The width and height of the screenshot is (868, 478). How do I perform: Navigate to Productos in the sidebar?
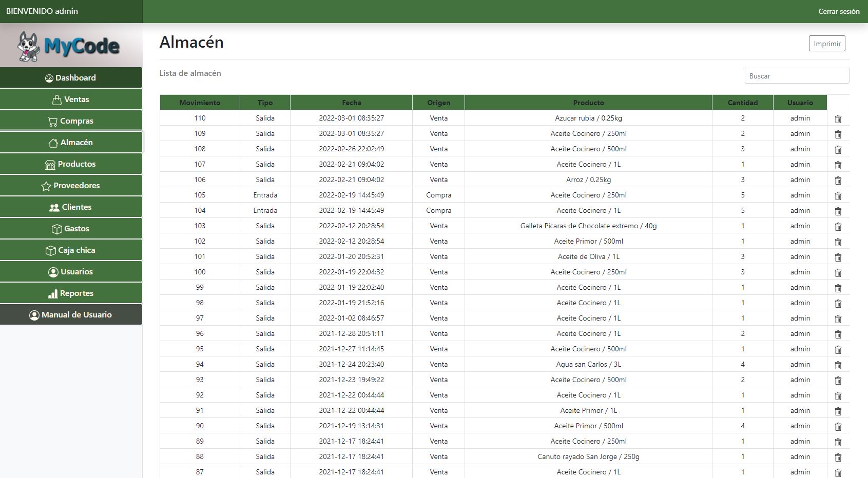(x=71, y=164)
